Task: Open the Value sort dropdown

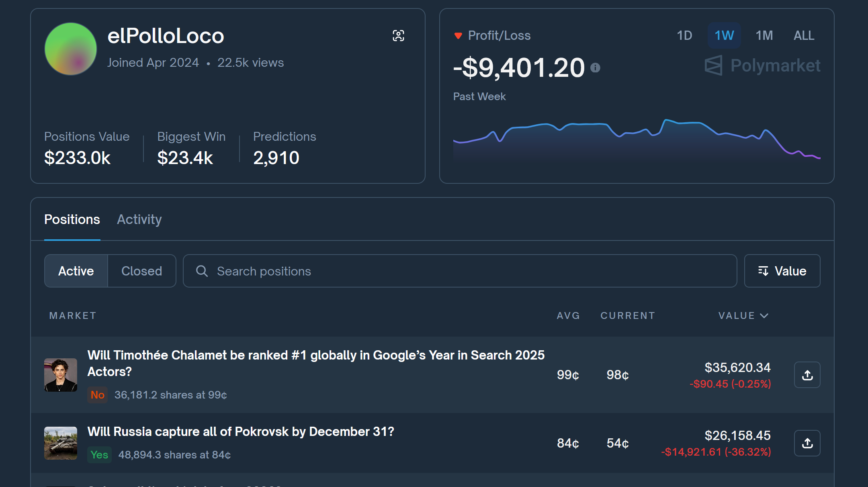Action: click(782, 271)
